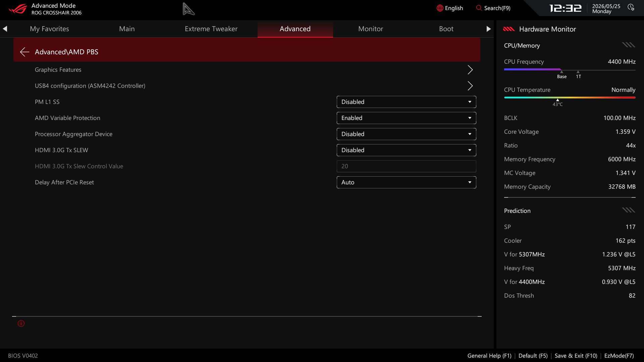Click Dos Thresh value 82
The width and height of the screenshot is (644, 362).
pyautogui.click(x=632, y=296)
